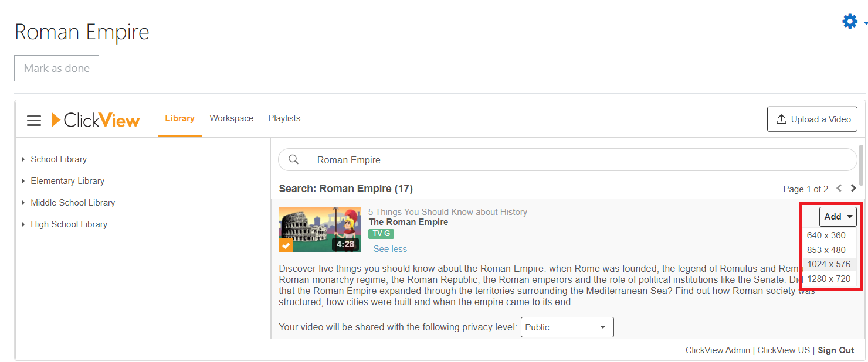Click the TV-G rating badge

381,234
